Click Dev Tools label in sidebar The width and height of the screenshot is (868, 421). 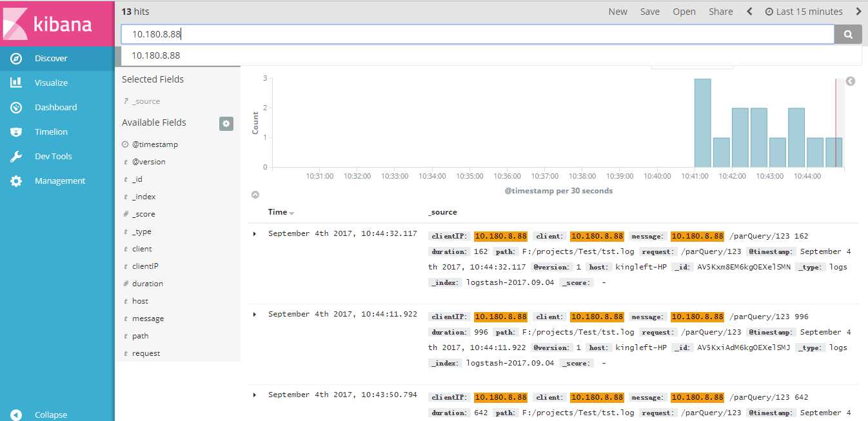pos(54,157)
